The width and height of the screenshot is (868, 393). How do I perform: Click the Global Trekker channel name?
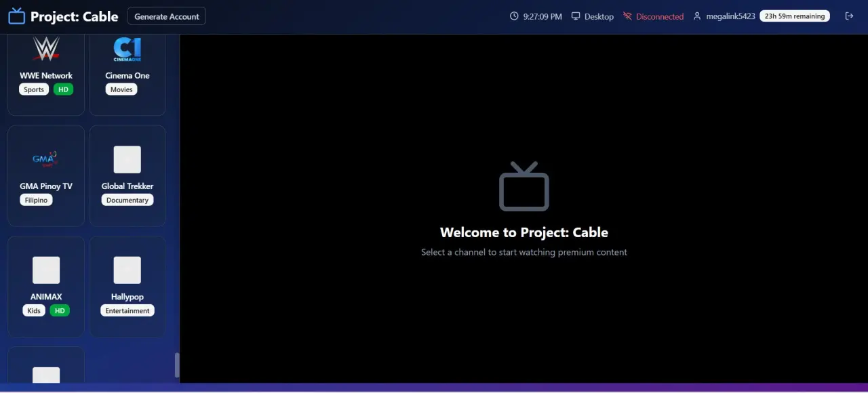[127, 186]
